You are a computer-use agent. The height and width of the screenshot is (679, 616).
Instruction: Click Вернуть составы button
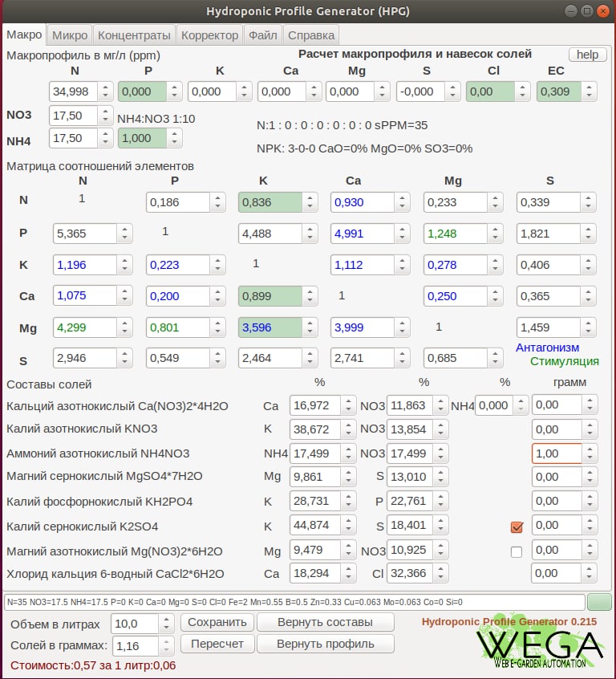coord(325,622)
